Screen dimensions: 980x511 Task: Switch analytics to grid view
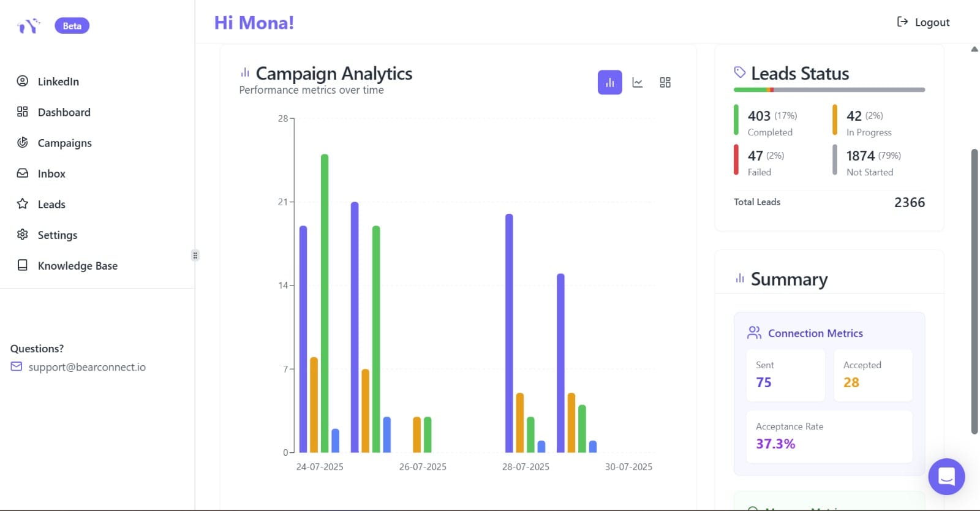(665, 83)
